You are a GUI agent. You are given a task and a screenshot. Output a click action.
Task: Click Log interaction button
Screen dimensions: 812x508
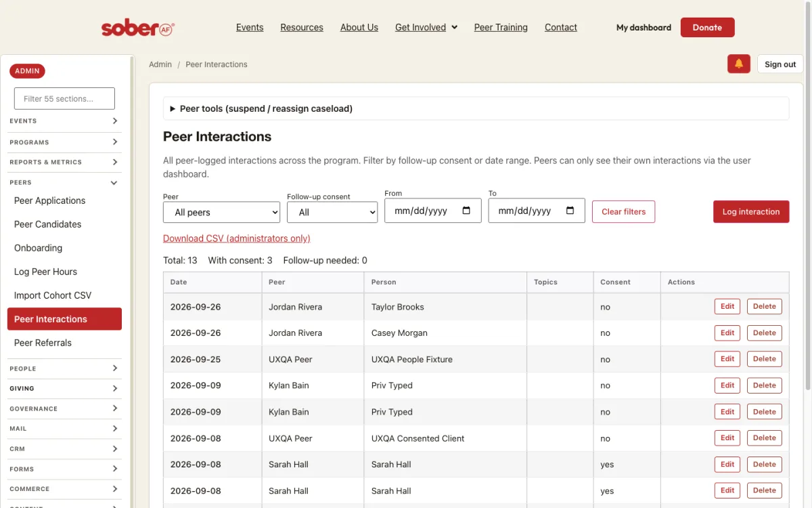coord(751,211)
